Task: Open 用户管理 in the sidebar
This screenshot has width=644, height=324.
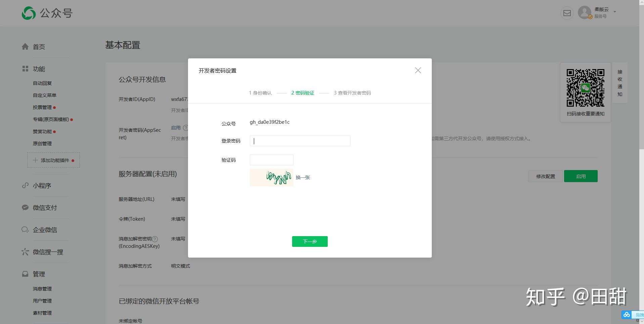Action: [42, 301]
